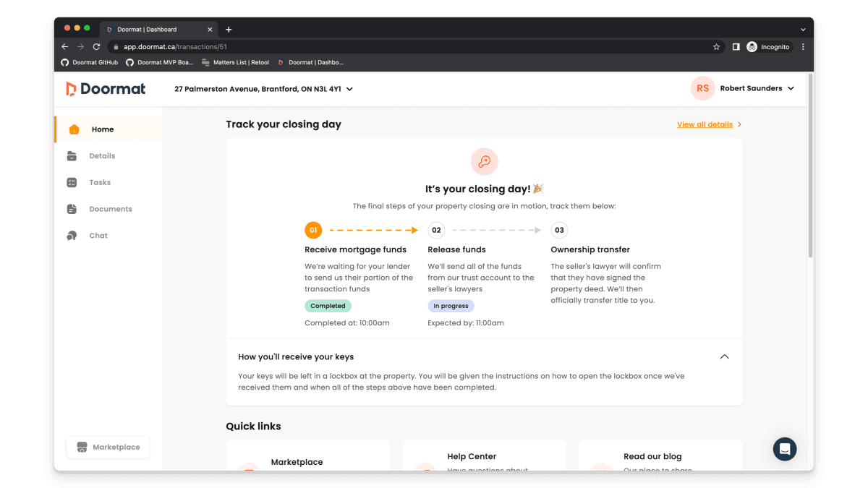Open the Robert Saunders account menu
Screen dimensions: 868x488
pos(757,89)
